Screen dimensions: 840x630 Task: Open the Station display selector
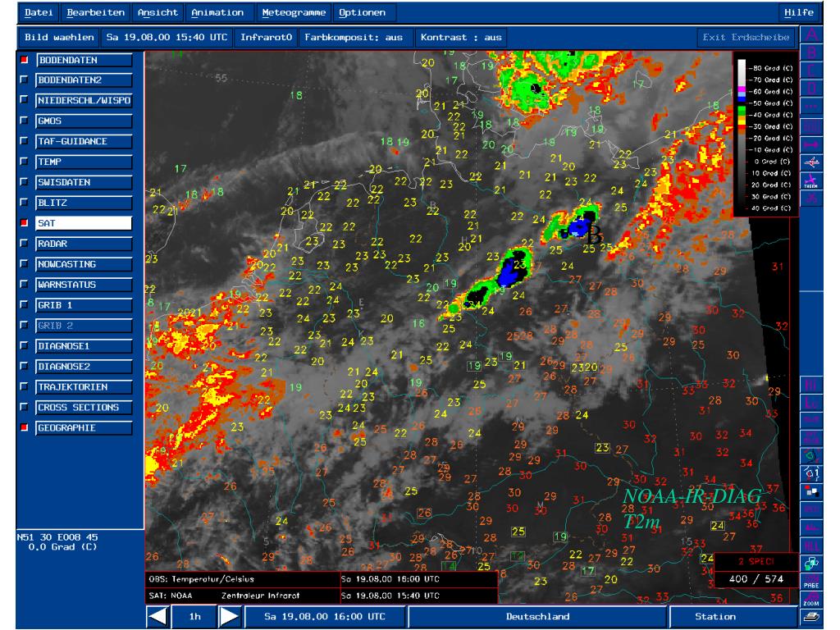(x=733, y=616)
